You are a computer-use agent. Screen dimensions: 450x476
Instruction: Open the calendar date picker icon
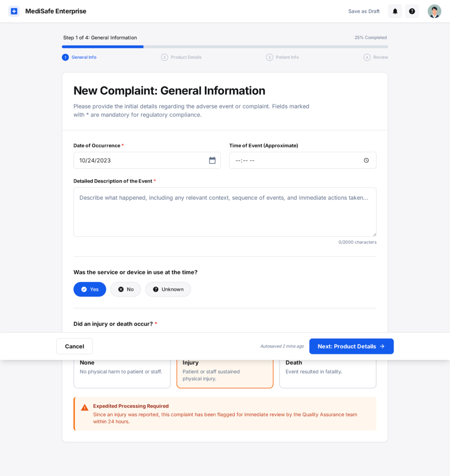212,160
